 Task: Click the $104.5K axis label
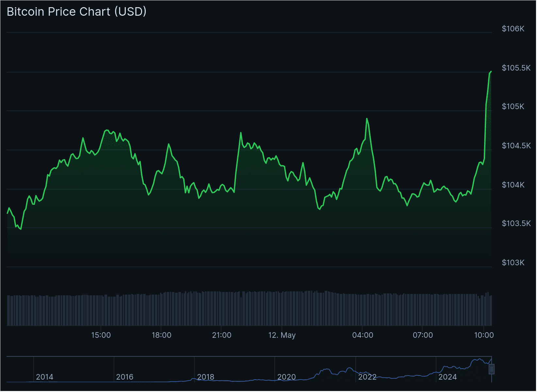[516, 146]
